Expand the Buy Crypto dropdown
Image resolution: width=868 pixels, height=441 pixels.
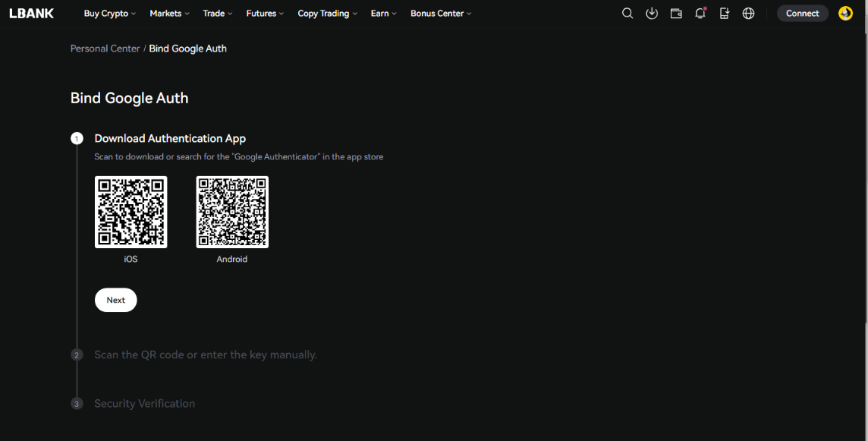tap(109, 14)
